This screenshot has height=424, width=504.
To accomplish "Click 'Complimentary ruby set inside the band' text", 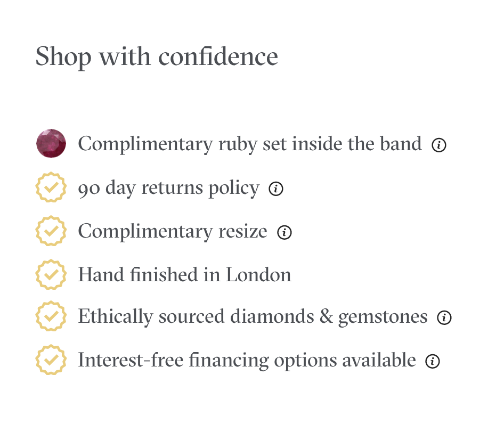I will pyautogui.click(x=250, y=144).
